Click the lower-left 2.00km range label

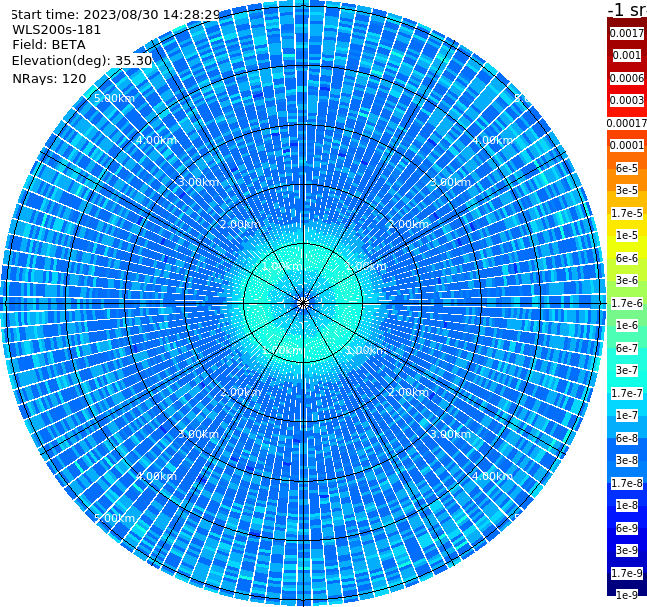241,392
